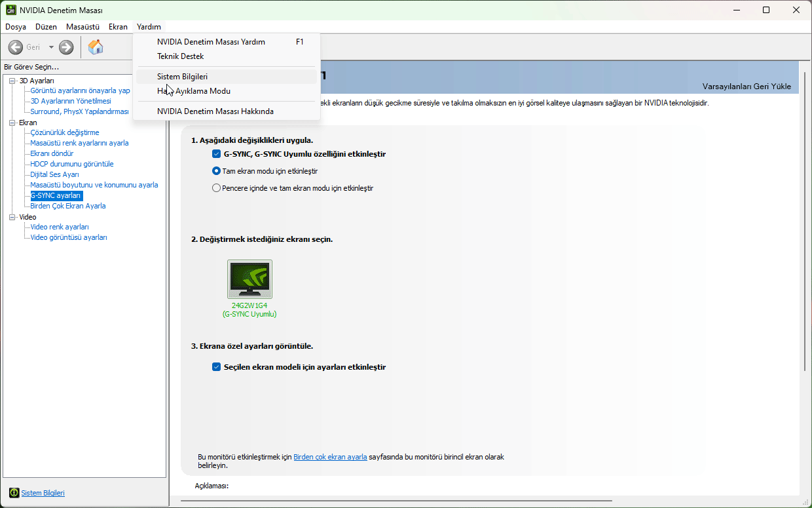Open Birden Çok Ekran Ayarla tree item
The height and width of the screenshot is (508, 812).
68,206
